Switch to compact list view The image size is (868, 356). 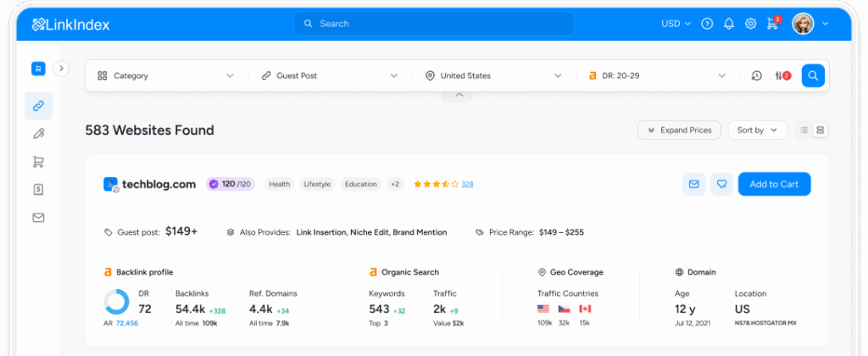(804, 131)
